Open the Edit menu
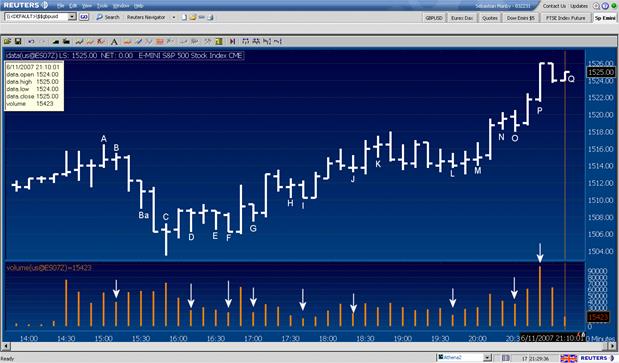Image resolution: width=619 pixels, height=363 pixels. 73,6
